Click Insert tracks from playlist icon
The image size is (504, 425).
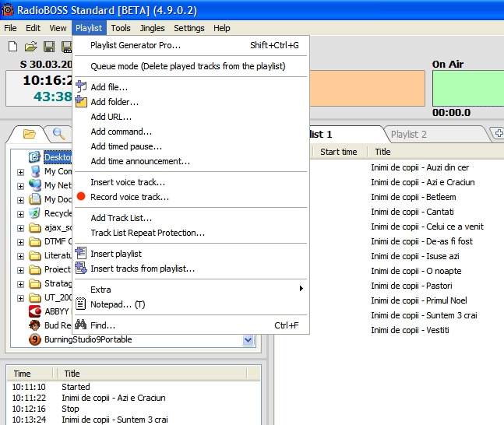(x=81, y=268)
